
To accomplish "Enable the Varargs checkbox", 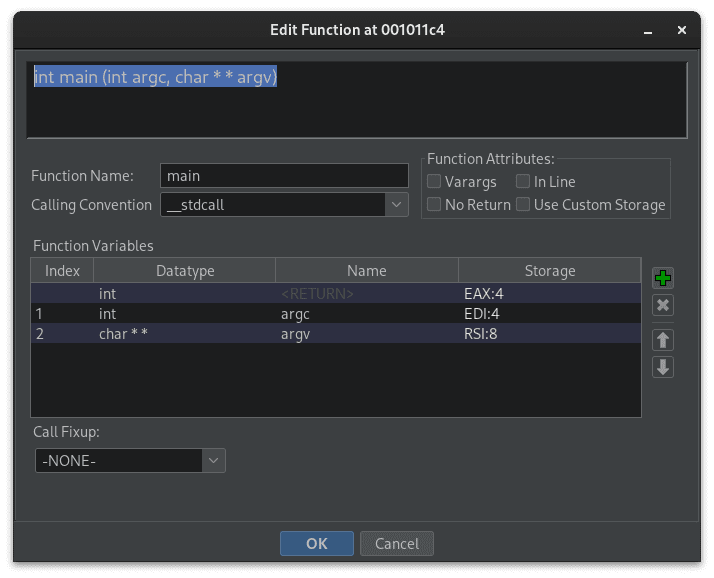I will pyautogui.click(x=434, y=181).
